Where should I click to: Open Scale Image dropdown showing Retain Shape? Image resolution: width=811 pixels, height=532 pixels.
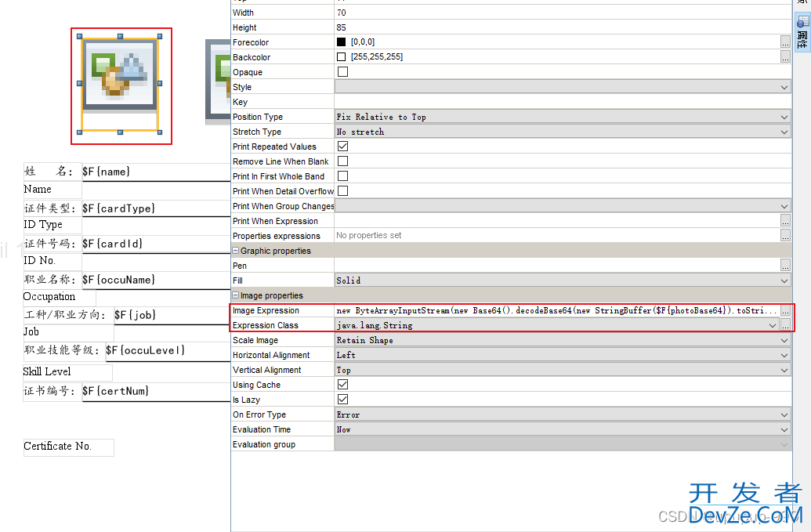(x=563, y=340)
